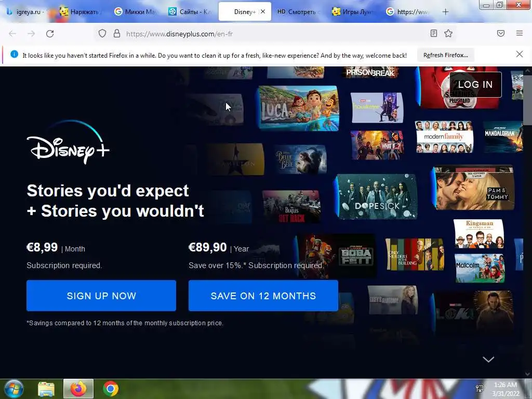Dismiss the Firefox refresh notification bar

click(x=520, y=54)
